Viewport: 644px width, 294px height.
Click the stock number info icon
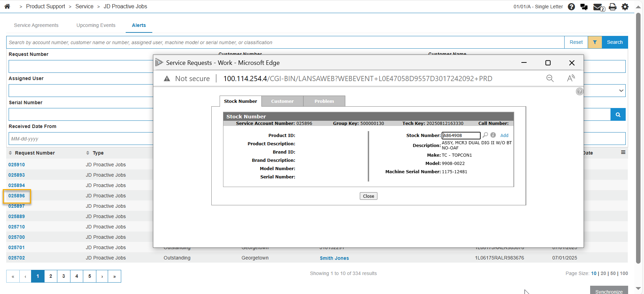[493, 135]
